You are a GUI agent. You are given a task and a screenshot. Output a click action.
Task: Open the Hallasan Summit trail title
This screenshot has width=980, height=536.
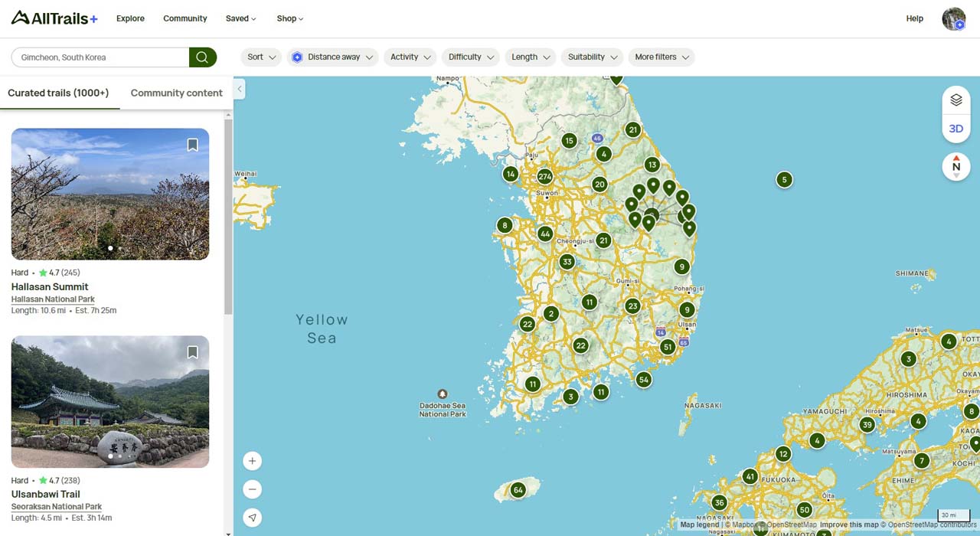point(50,286)
